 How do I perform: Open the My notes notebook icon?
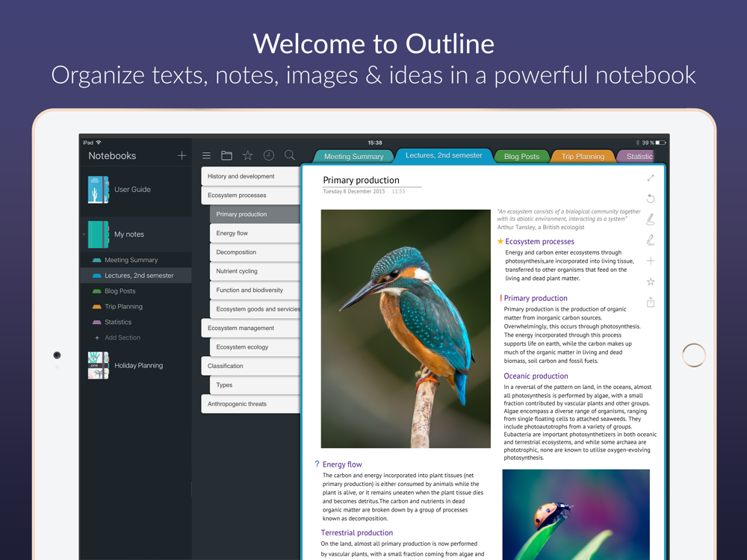98,234
